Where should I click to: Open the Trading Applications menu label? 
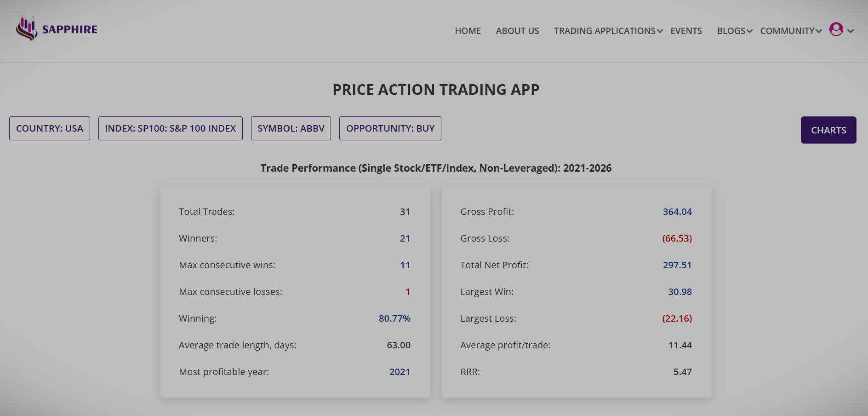click(604, 31)
